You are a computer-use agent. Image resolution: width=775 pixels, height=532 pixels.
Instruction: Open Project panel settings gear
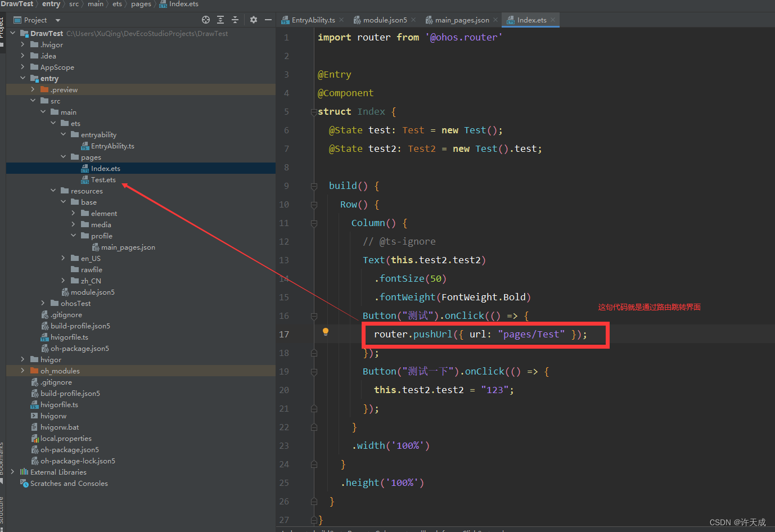coord(254,20)
